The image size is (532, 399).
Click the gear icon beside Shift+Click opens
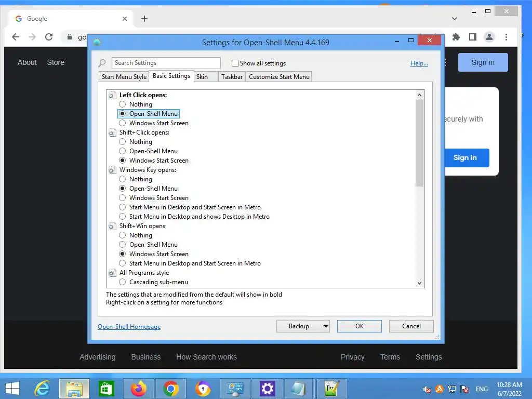(x=112, y=132)
